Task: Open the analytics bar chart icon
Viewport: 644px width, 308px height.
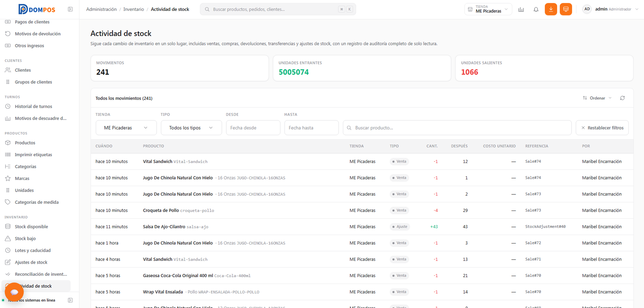Action: 521,9
